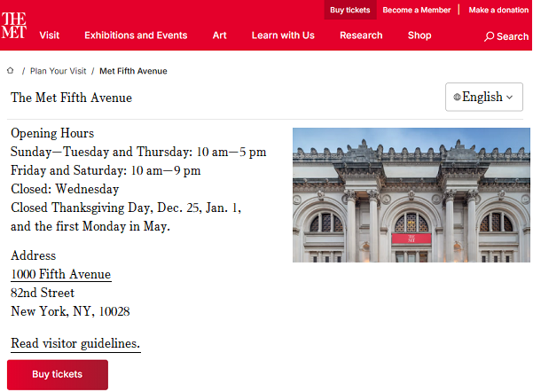Click the globe icon beside English

coord(457,98)
